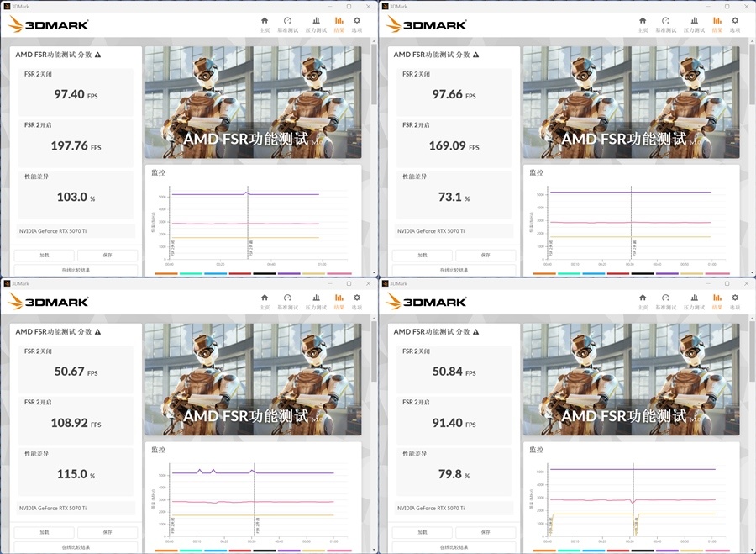The height and width of the screenshot is (554, 756).
Task: Open 压力测试 stress tests in the 97.40 FPS window
Action: pyautogui.click(x=316, y=24)
